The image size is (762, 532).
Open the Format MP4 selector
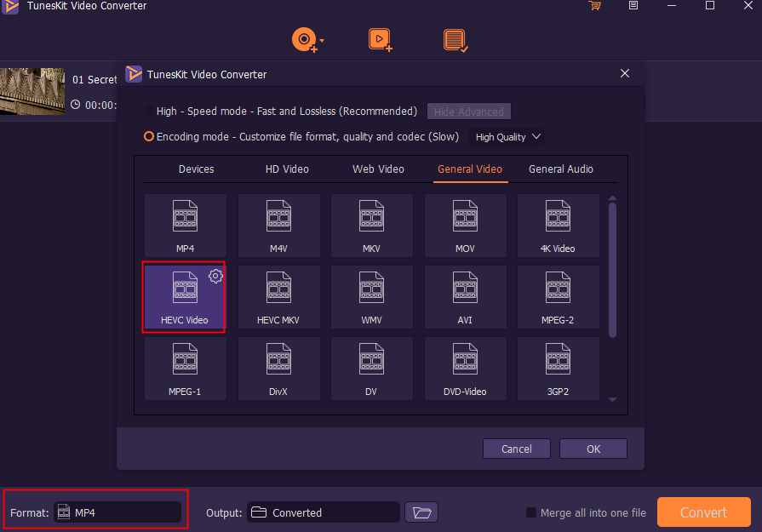[x=117, y=512]
